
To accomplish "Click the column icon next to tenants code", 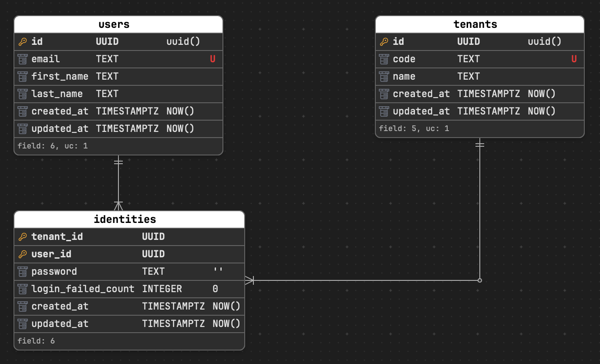I will [x=384, y=59].
